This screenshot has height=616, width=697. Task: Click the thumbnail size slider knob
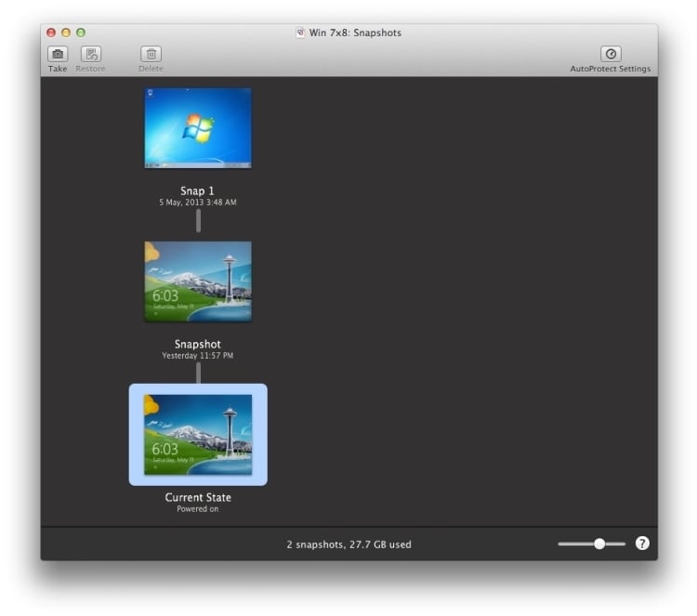coord(599,544)
